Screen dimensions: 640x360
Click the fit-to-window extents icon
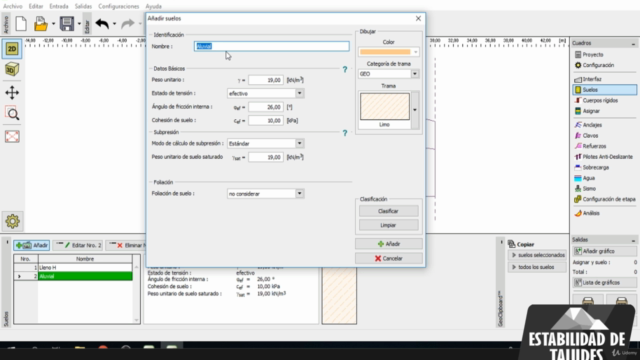12,136
